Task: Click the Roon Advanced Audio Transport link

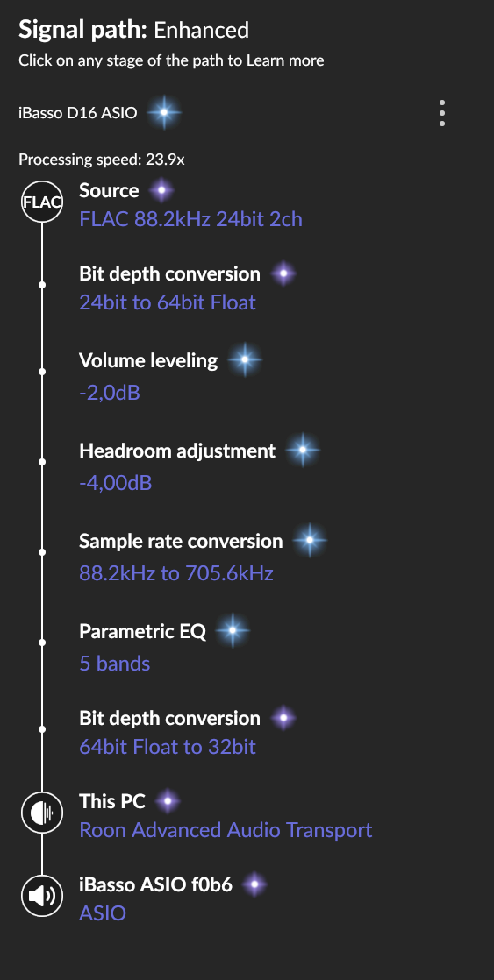Action: tap(226, 830)
